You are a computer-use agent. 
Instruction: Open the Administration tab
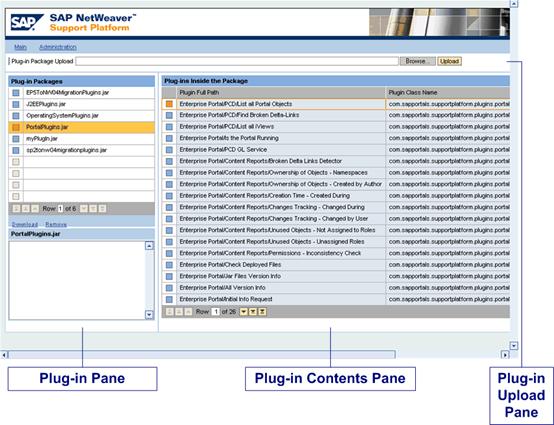58,47
